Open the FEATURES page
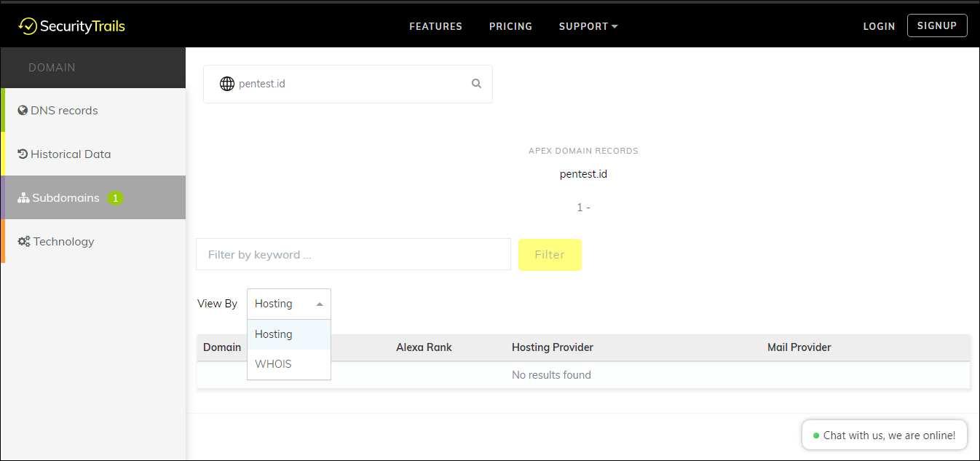The width and height of the screenshot is (980, 461). tap(436, 26)
